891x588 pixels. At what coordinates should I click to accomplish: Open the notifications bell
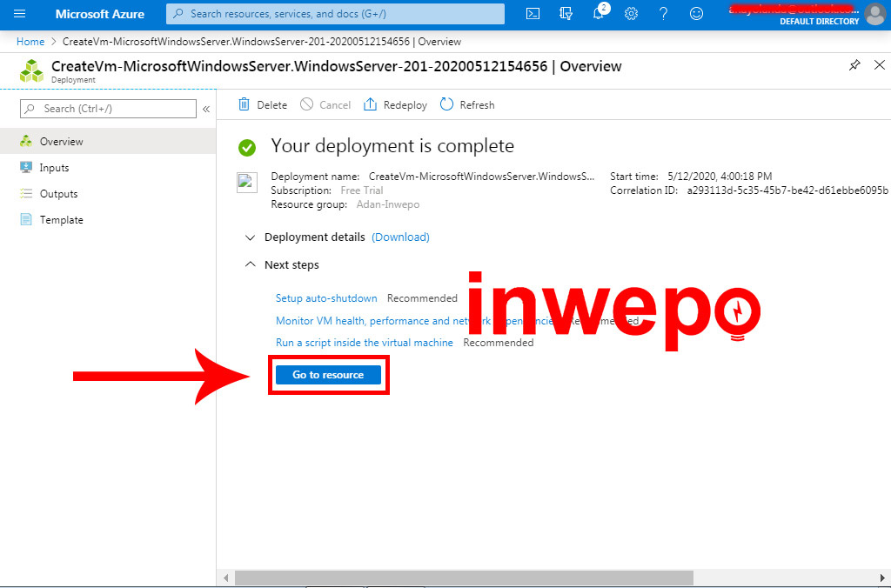[x=599, y=14]
